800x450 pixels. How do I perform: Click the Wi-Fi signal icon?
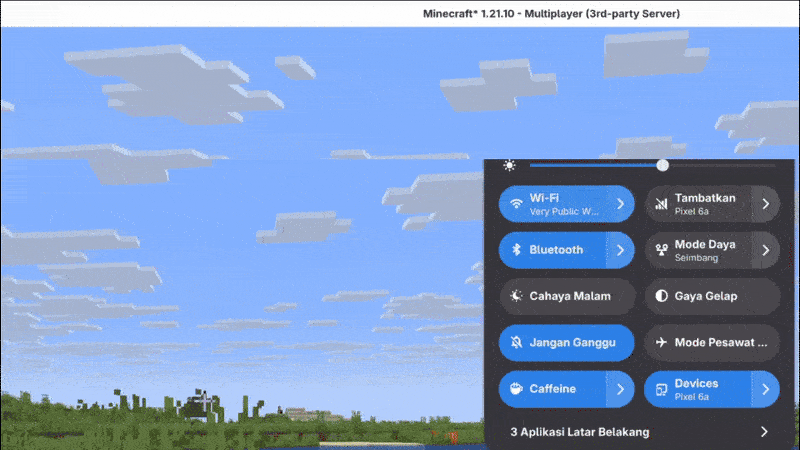[x=516, y=204]
